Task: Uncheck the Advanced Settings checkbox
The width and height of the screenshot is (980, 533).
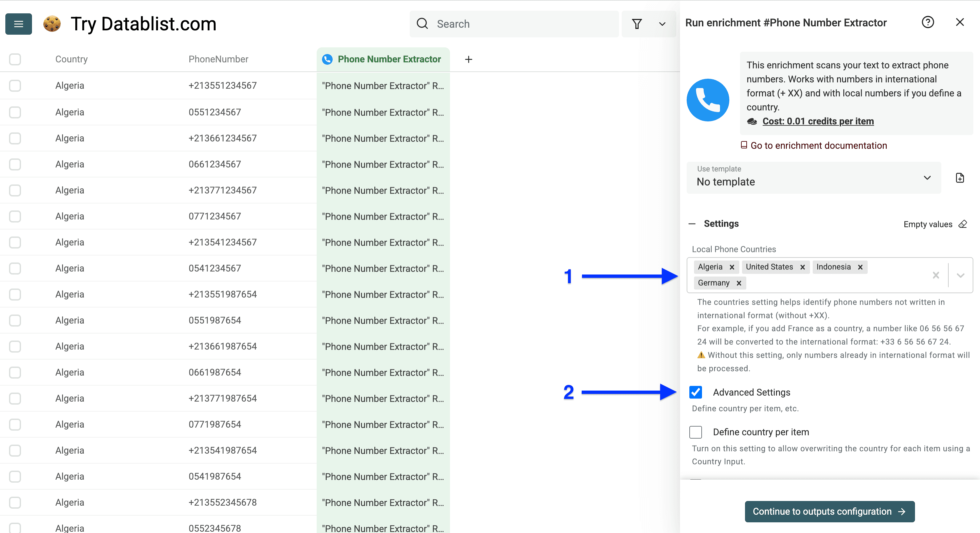Action: coord(696,392)
